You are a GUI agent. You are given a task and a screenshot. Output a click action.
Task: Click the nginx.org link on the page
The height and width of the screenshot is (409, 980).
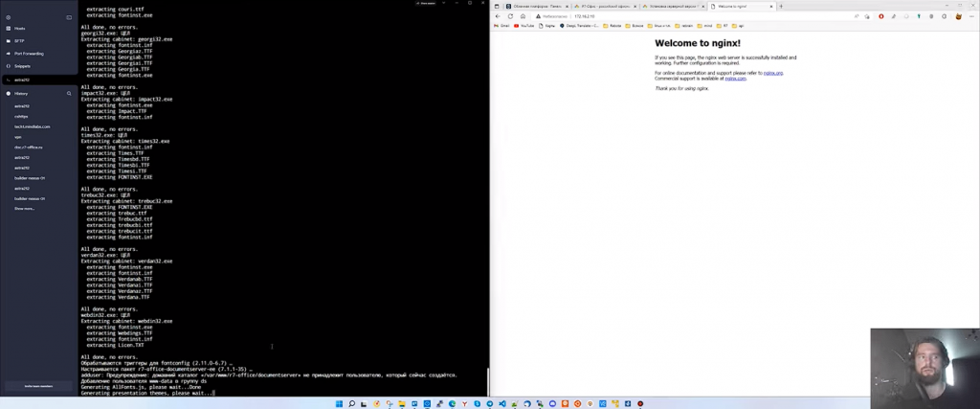click(x=772, y=73)
